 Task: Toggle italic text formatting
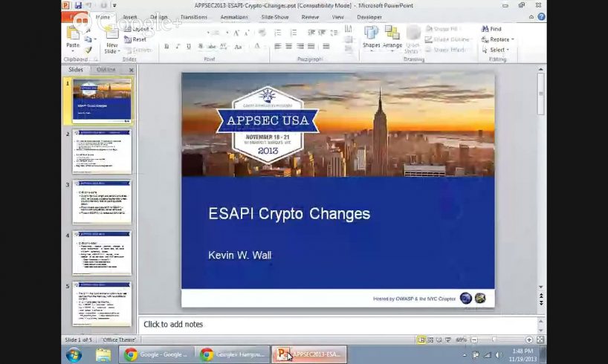177,46
